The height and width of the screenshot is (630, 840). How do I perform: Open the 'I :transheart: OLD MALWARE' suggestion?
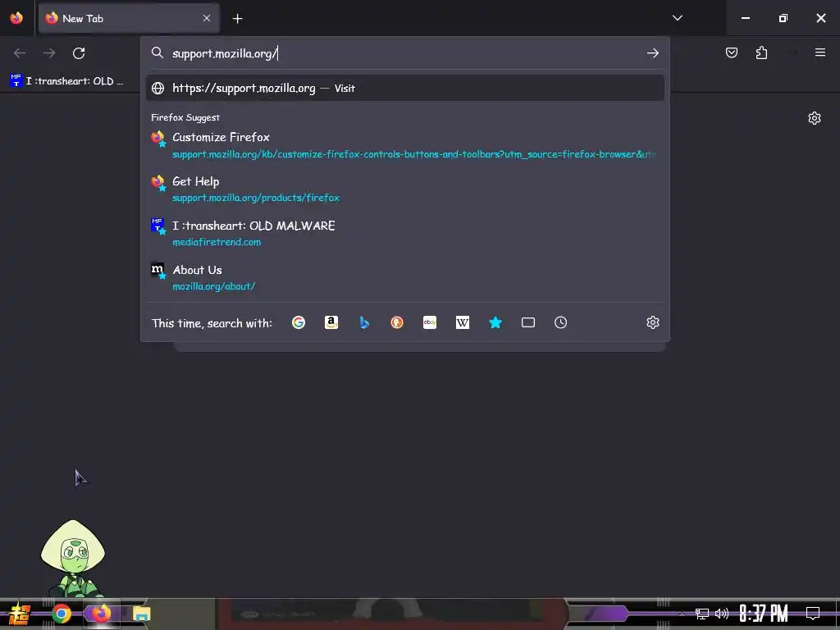pos(405,233)
